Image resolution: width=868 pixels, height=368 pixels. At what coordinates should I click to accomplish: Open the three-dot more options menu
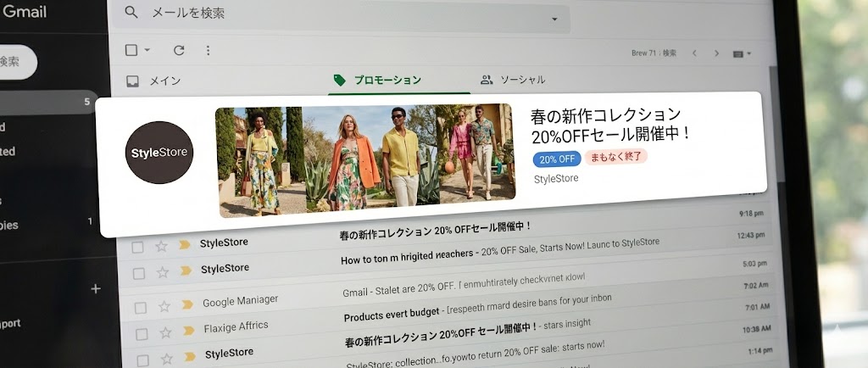(x=209, y=50)
